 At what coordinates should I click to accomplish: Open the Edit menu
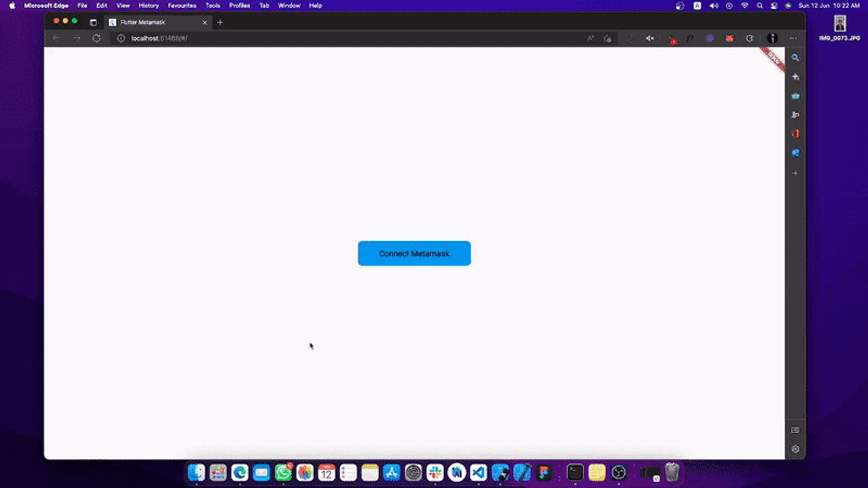102,6
